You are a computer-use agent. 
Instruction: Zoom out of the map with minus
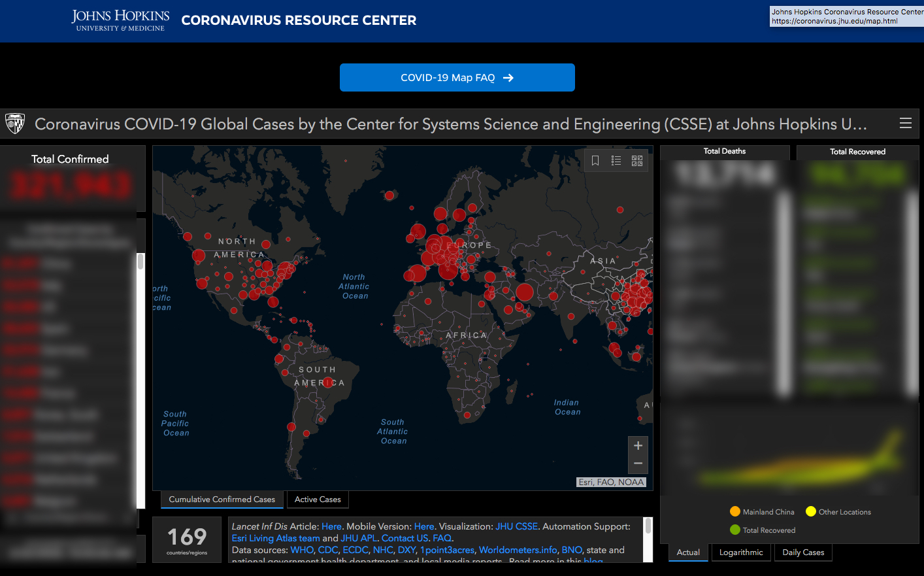click(x=638, y=464)
